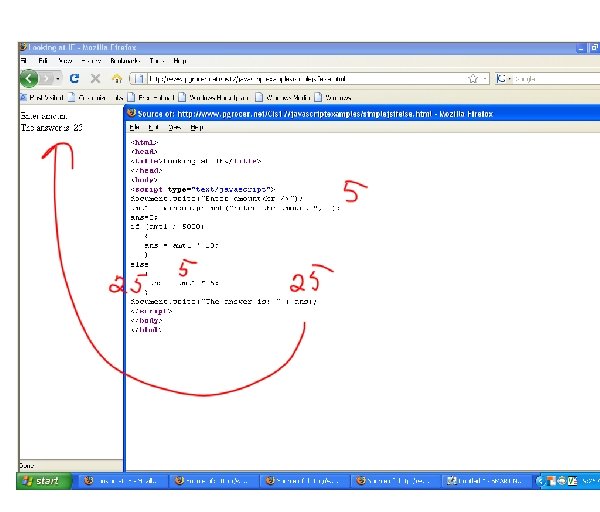
Task: Click the <script type="text/javascript"> line
Action: click(x=203, y=189)
